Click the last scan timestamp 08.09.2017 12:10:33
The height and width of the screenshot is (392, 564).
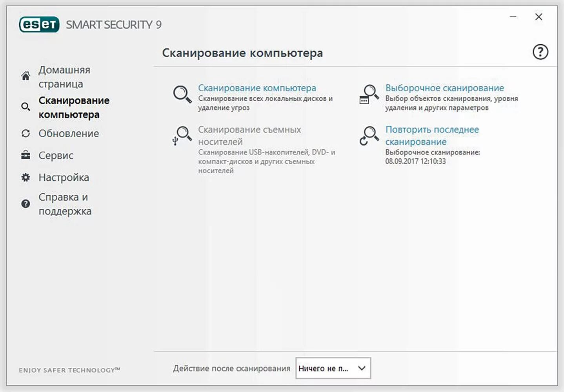[415, 161]
